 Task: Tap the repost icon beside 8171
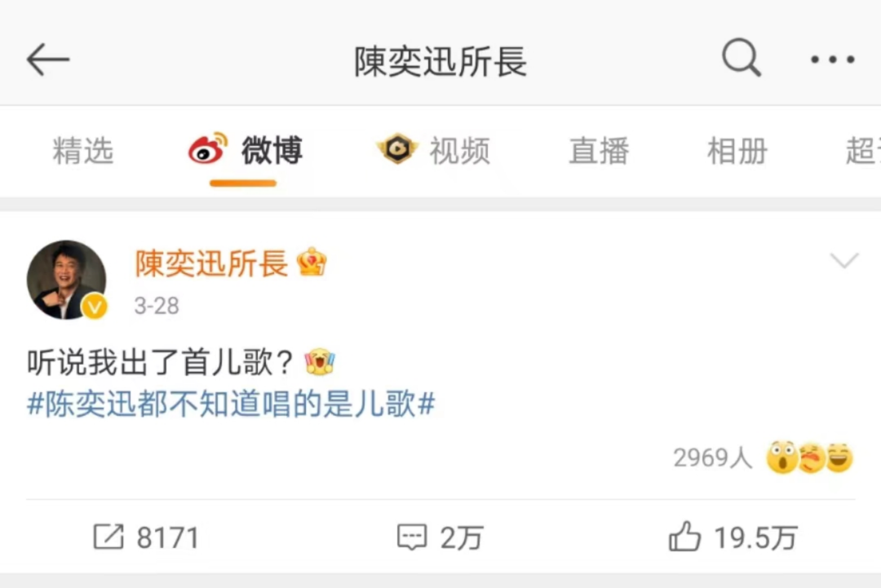coord(108,537)
